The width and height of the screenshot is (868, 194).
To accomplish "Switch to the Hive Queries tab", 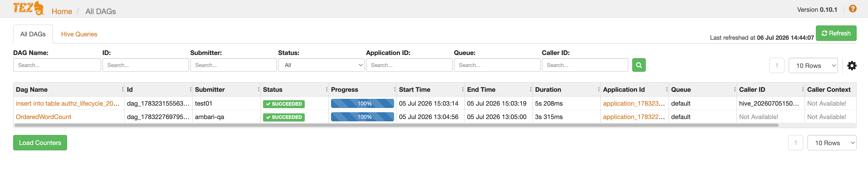I will tap(79, 34).
